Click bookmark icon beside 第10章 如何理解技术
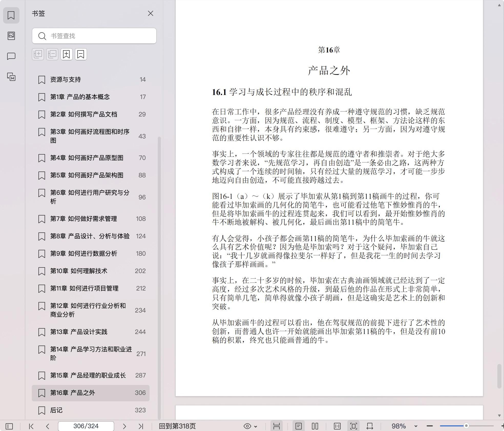 [x=42, y=271]
